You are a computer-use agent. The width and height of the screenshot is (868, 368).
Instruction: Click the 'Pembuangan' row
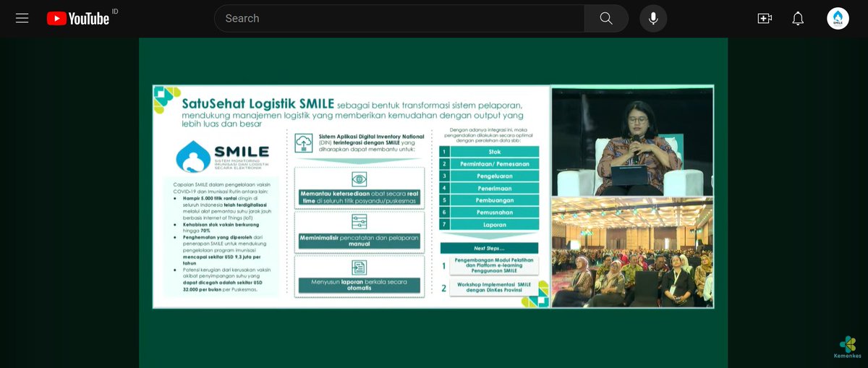point(490,200)
